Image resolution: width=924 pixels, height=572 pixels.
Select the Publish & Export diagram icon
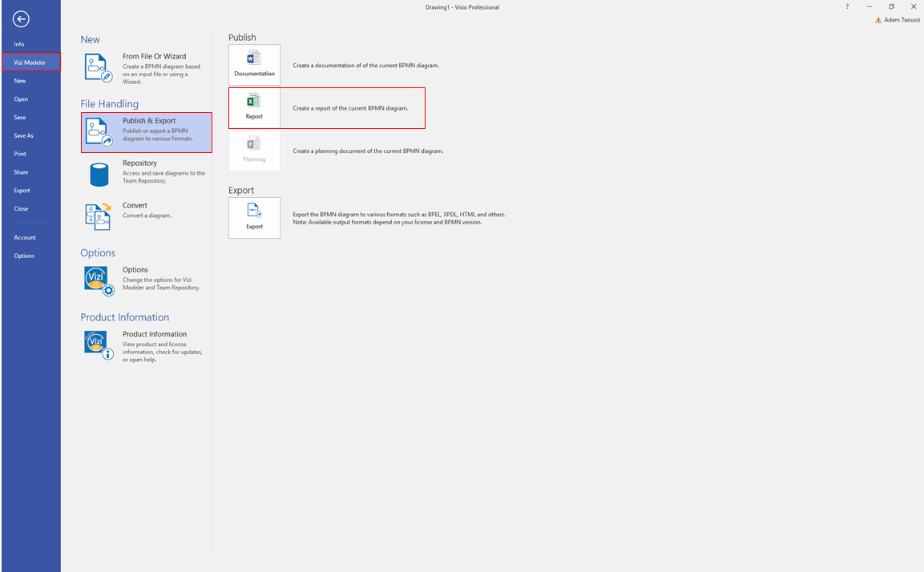[x=99, y=131]
